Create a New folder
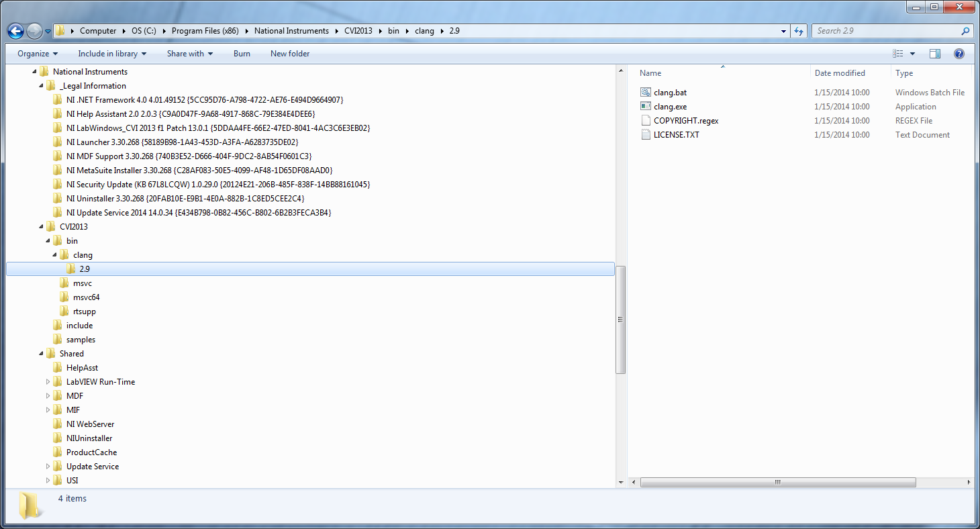The width and height of the screenshot is (980, 529). (x=290, y=54)
